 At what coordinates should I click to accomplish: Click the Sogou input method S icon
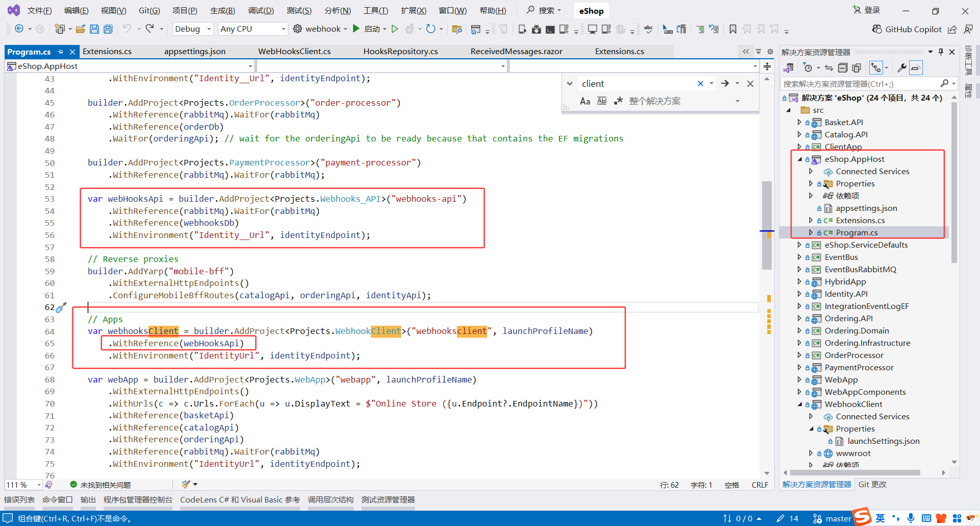862,517
